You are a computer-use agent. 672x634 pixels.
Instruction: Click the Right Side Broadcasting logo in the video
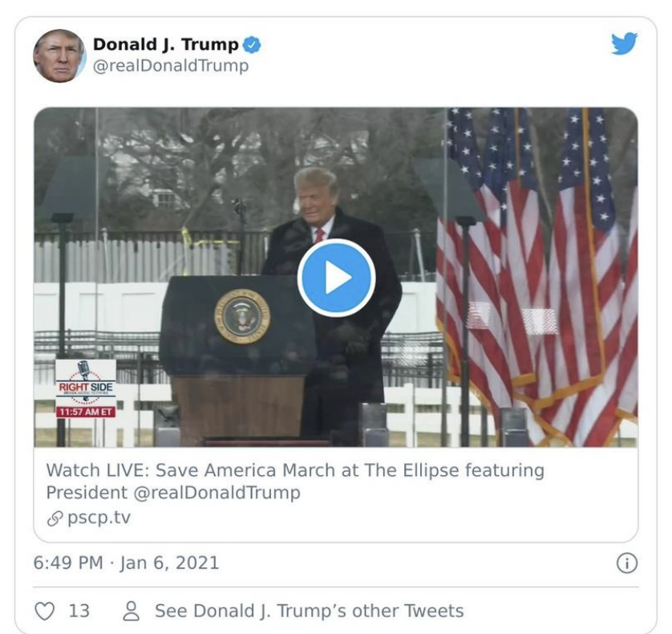[x=86, y=383]
